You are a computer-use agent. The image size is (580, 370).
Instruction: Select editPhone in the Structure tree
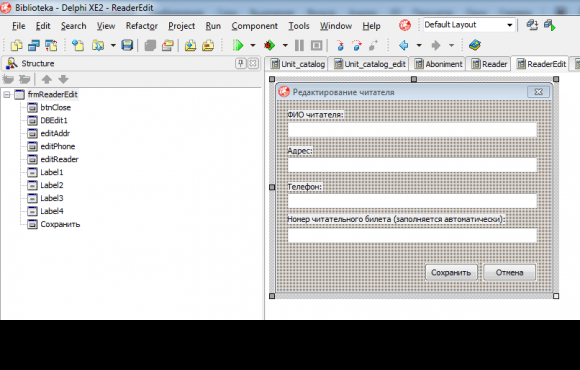click(58, 147)
